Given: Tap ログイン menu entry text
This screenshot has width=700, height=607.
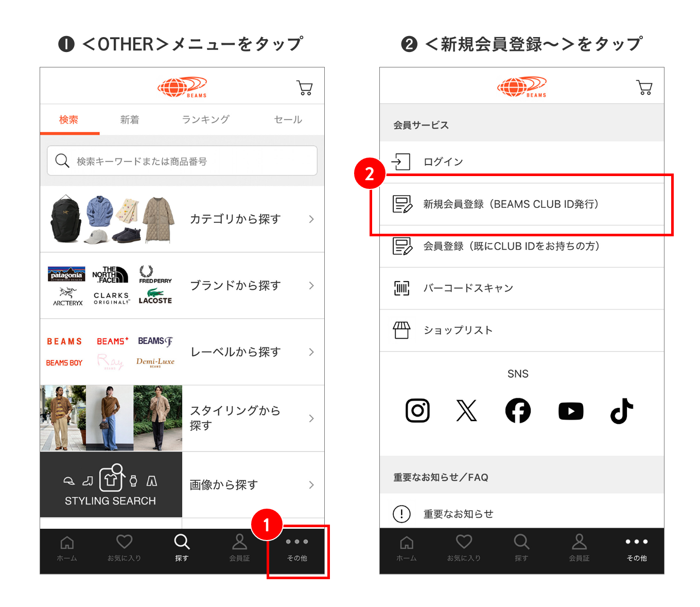Looking at the screenshot, I should click(443, 162).
